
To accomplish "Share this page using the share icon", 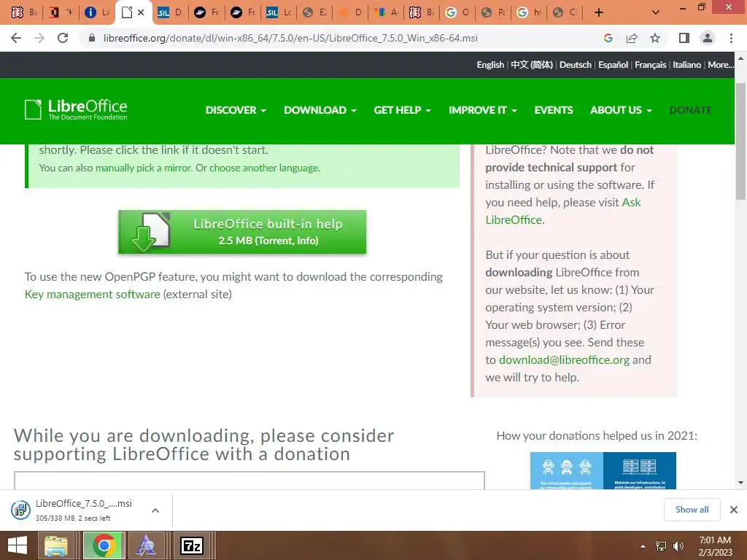I will coord(632,38).
